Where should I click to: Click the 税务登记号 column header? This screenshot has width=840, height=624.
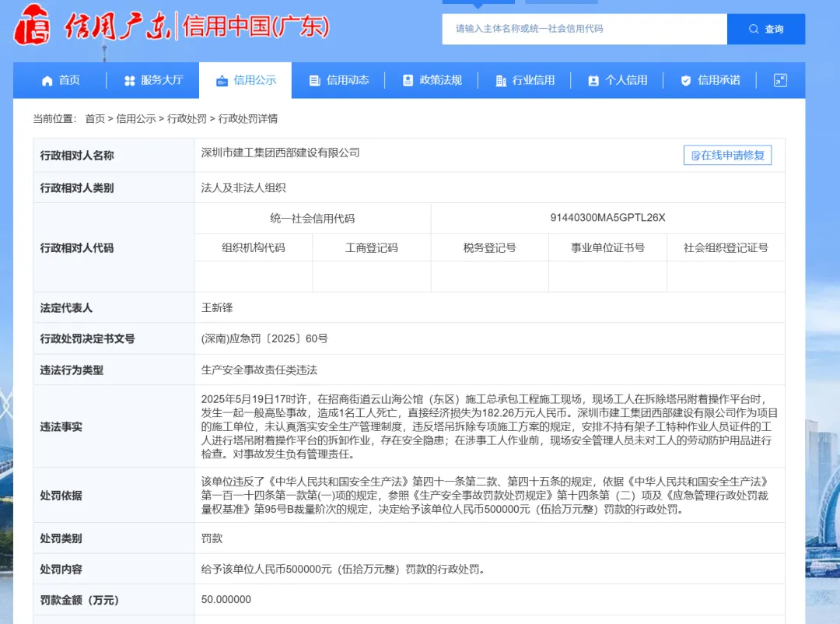[490, 247]
